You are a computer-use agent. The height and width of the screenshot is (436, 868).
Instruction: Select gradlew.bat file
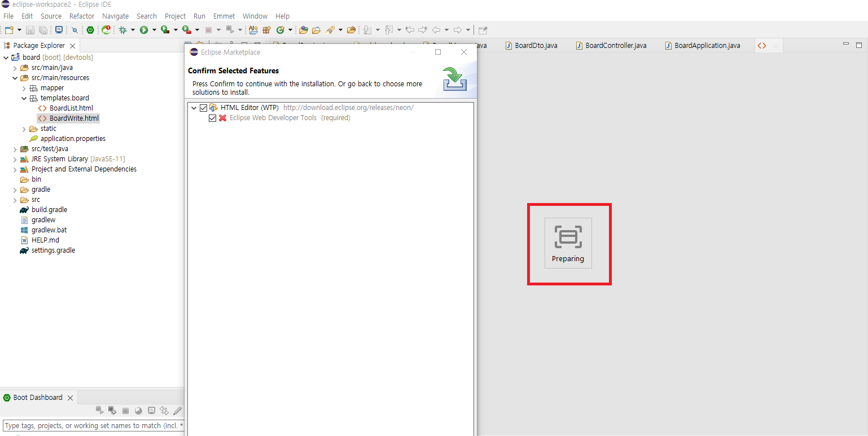pos(43,230)
